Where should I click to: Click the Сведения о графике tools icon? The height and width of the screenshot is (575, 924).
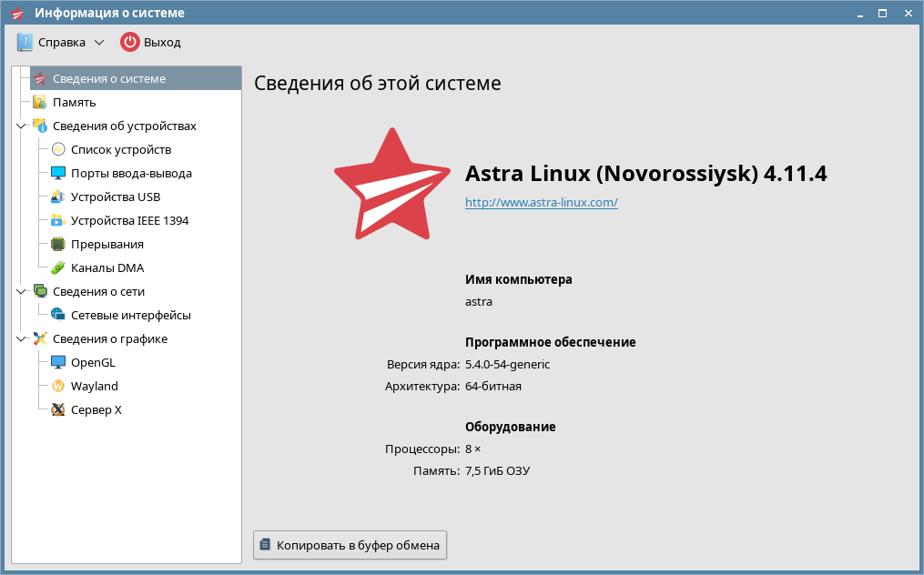click(40, 338)
